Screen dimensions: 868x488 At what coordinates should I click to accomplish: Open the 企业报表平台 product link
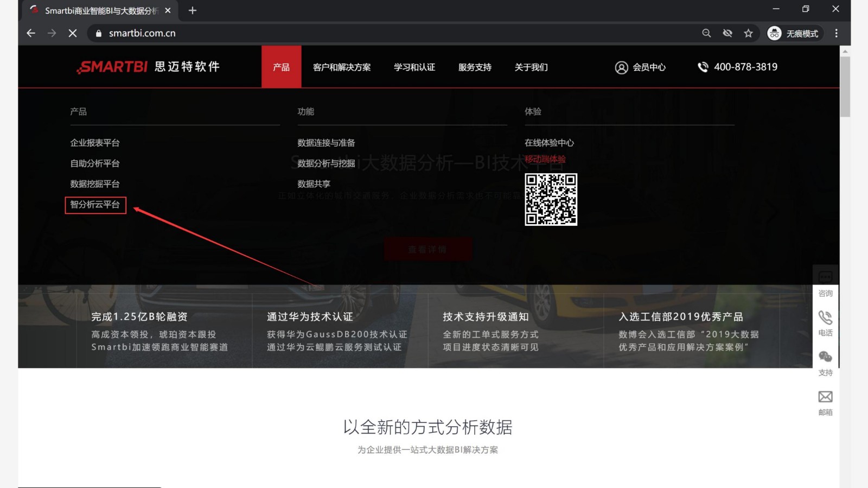tap(95, 143)
